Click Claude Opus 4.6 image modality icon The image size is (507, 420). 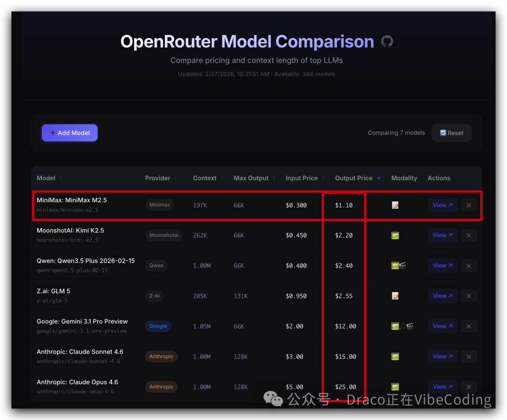click(x=395, y=387)
